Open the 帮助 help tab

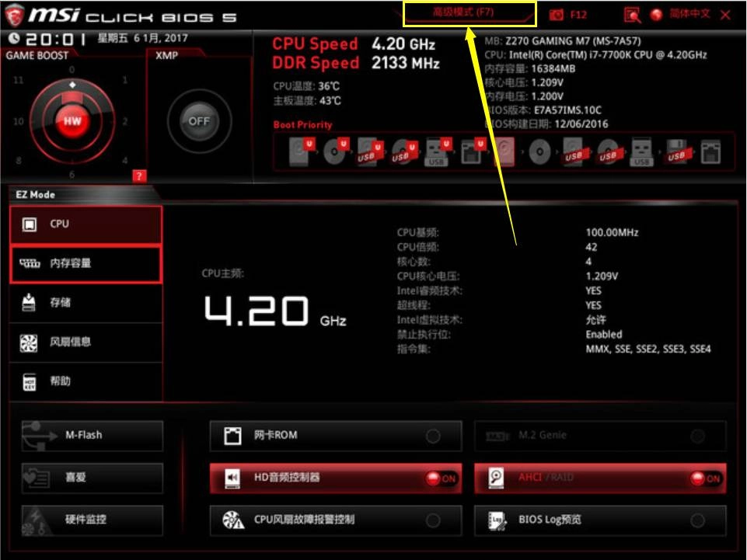(x=86, y=381)
